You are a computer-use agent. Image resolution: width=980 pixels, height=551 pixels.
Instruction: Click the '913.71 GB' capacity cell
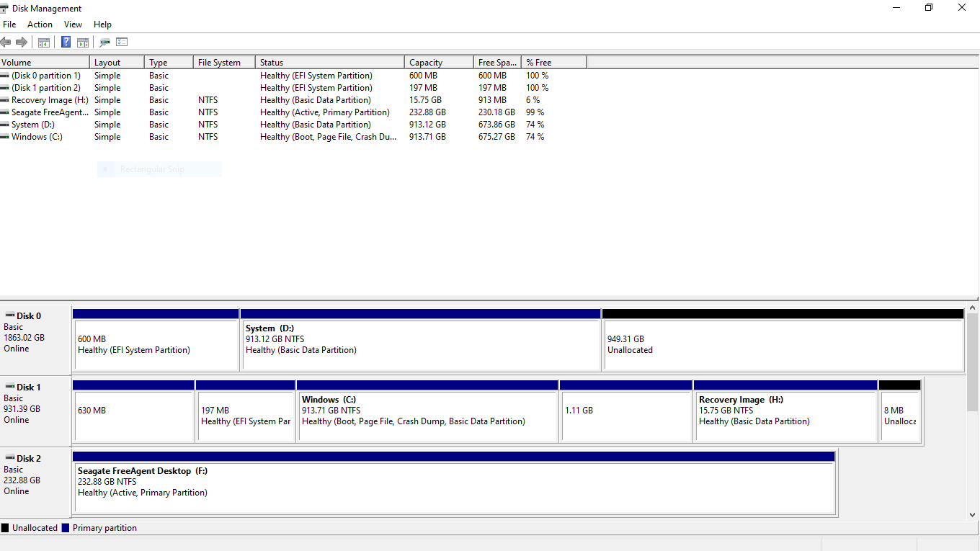427,137
